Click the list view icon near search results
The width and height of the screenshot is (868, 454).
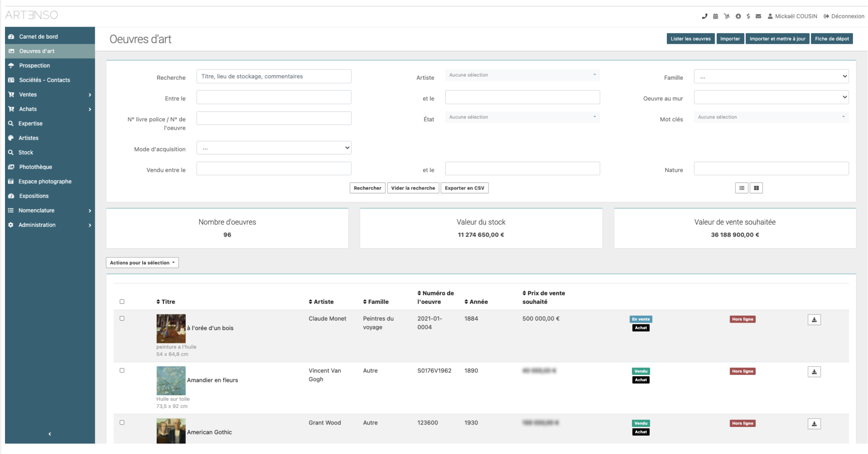[742, 188]
